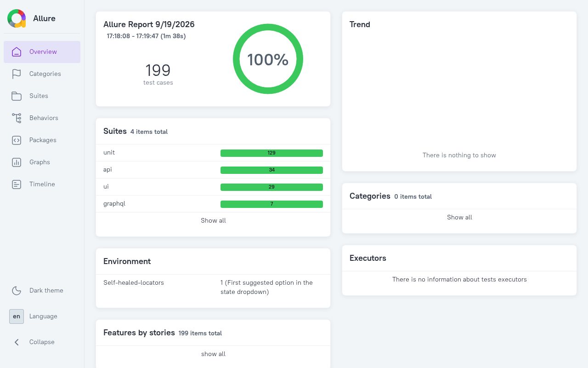Image resolution: width=588 pixels, height=368 pixels.
Task: Click the Overview home icon
Action: pyautogui.click(x=17, y=52)
